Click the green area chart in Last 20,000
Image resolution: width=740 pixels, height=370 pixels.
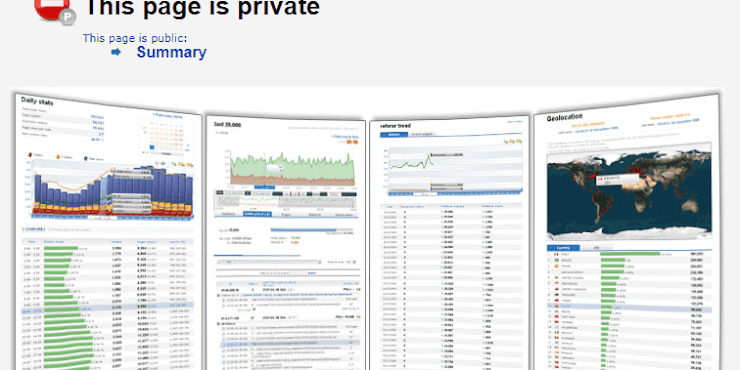(293, 169)
